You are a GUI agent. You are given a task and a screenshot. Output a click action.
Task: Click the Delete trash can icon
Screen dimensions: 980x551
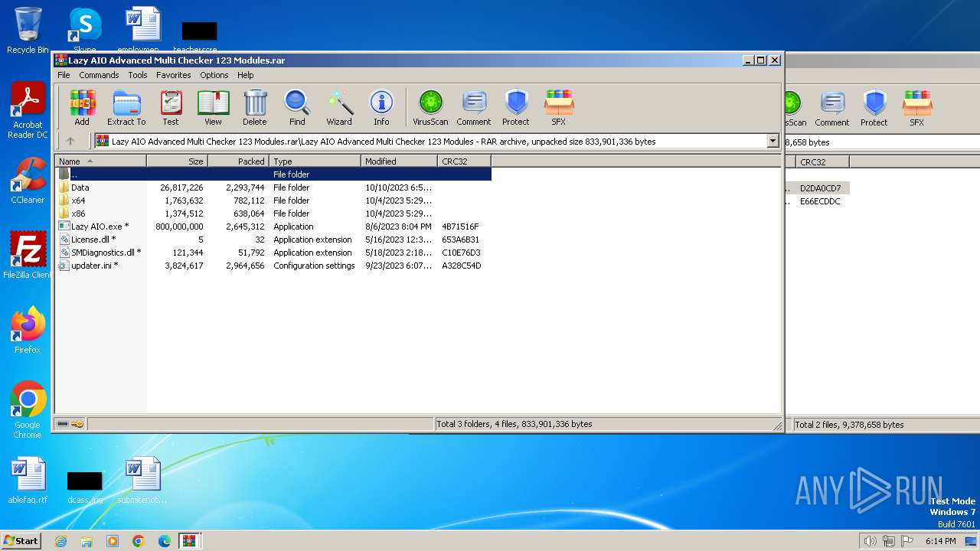pos(255,107)
